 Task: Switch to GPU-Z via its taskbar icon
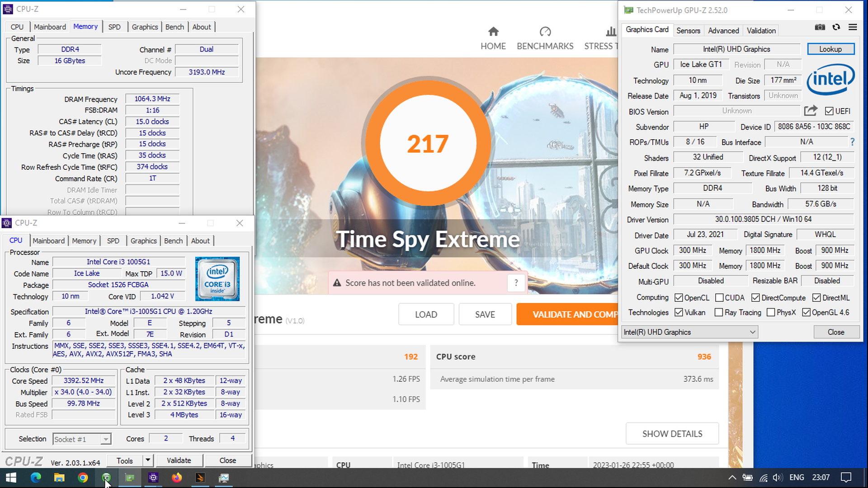[x=130, y=478]
